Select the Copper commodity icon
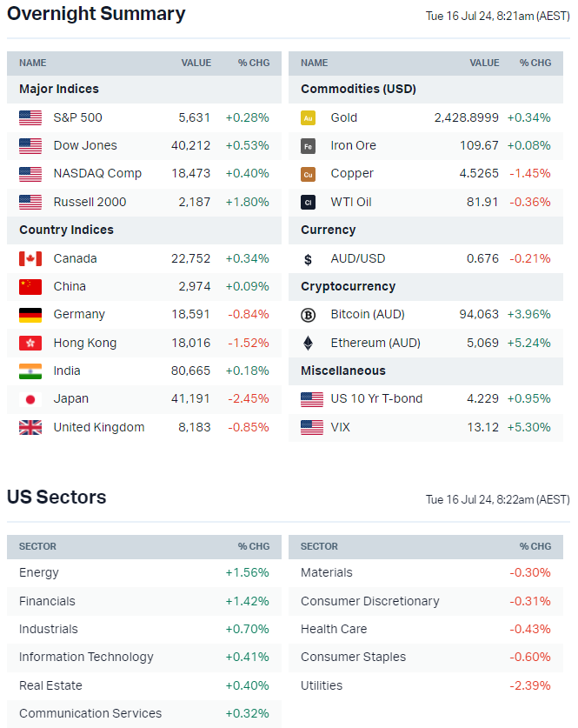 308,174
